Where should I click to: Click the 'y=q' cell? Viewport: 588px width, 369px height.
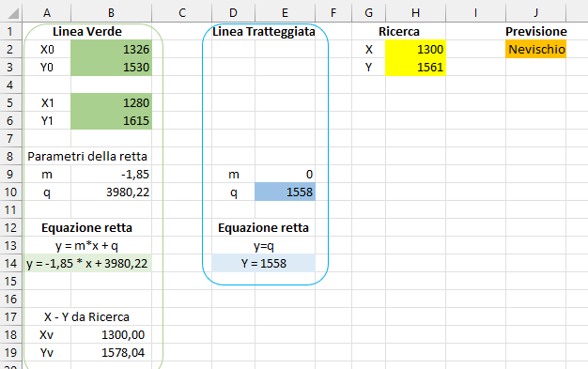coord(264,246)
